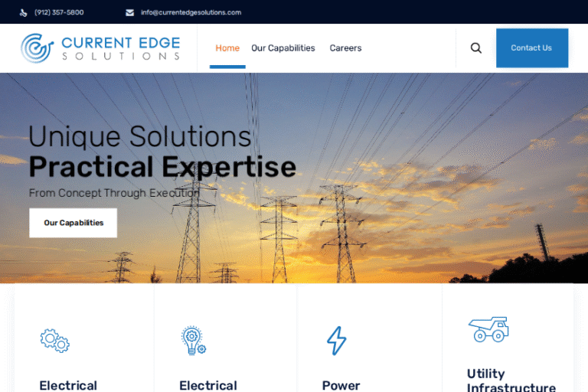Click the Current Edge Solutions logo
The height and width of the screenshot is (392, 588).
(100, 48)
